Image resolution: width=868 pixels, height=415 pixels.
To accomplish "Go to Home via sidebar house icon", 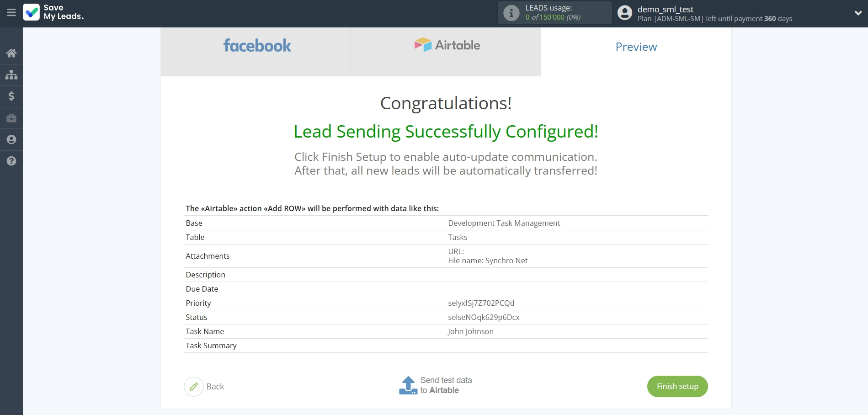I will coord(11,53).
